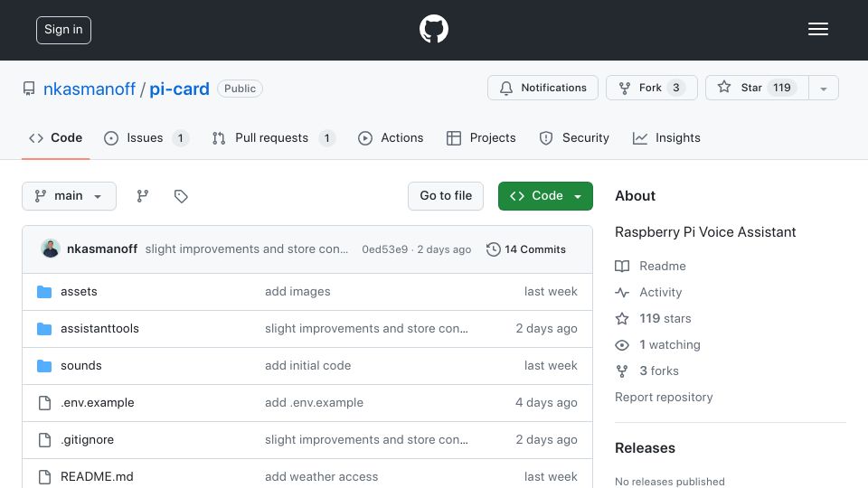The width and height of the screenshot is (868, 488).
Task: Open the Releases heading link
Action: [645, 448]
